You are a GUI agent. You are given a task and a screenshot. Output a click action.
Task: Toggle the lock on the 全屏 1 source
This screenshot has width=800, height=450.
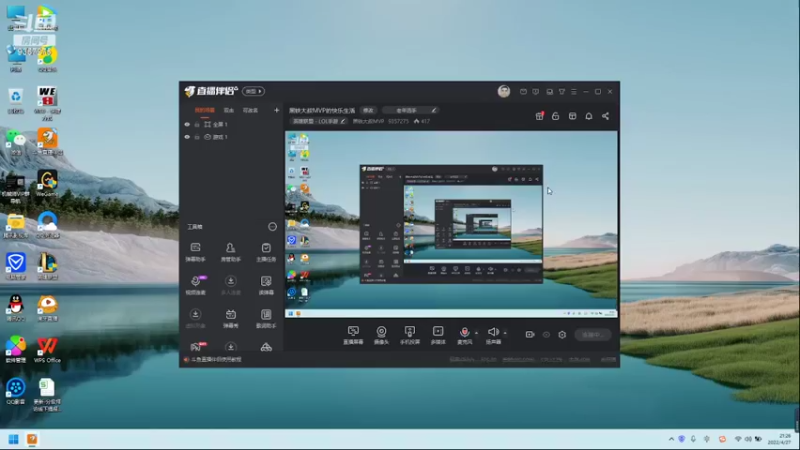[197, 124]
